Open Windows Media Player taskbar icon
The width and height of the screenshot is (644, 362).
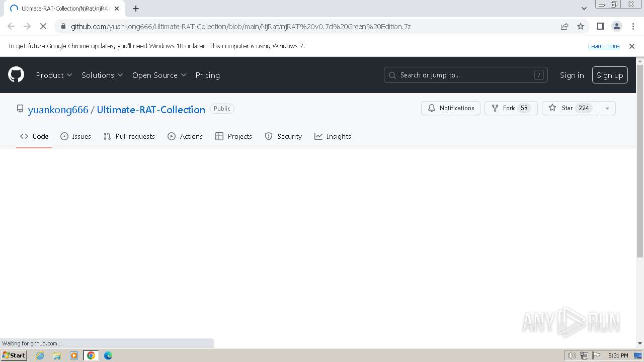(74, 355)
